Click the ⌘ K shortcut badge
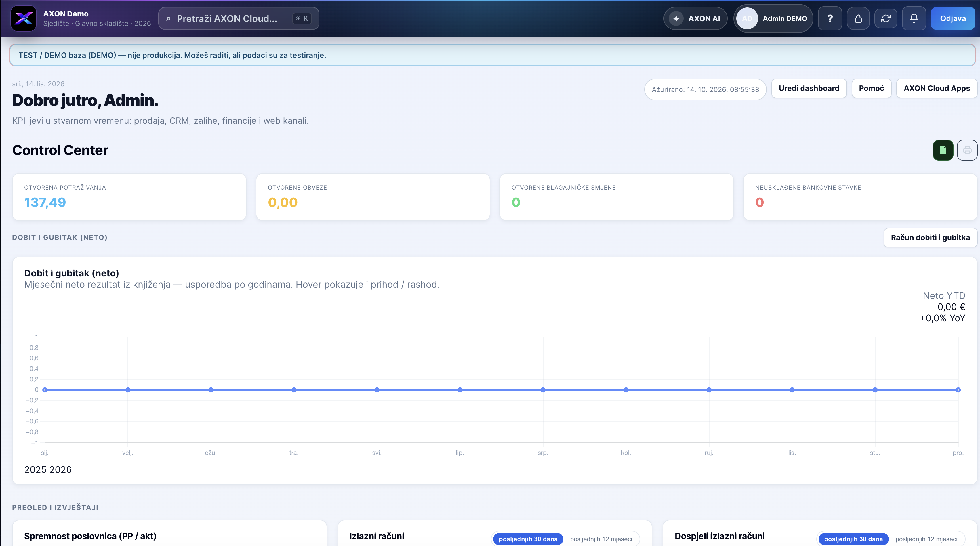This screenshot has width=980, height=546. (x=302, y=18)
